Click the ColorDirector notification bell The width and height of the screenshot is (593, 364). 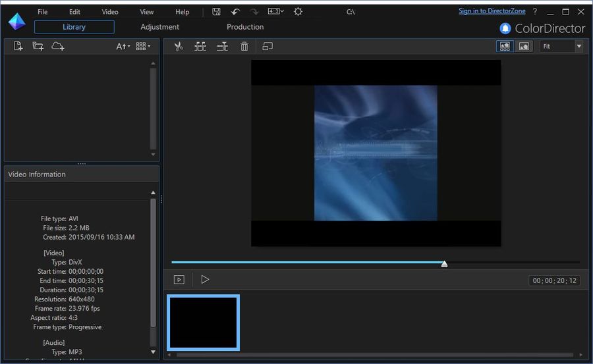[505, 28]
